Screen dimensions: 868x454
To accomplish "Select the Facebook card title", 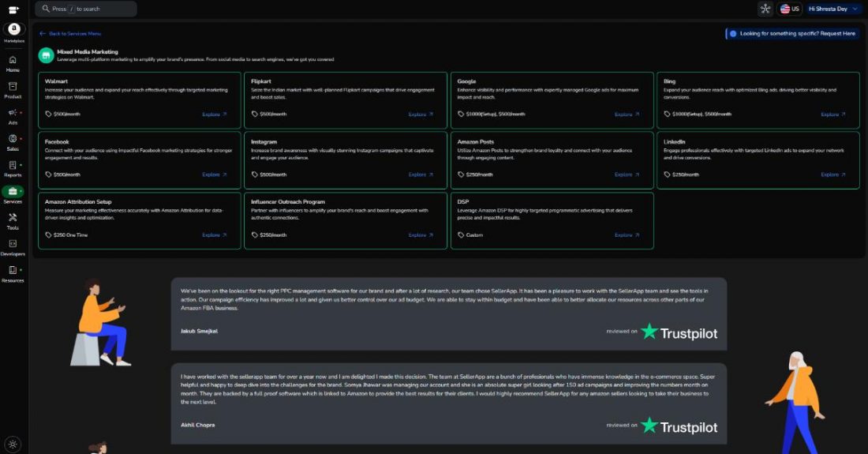I will click(57, 142).
